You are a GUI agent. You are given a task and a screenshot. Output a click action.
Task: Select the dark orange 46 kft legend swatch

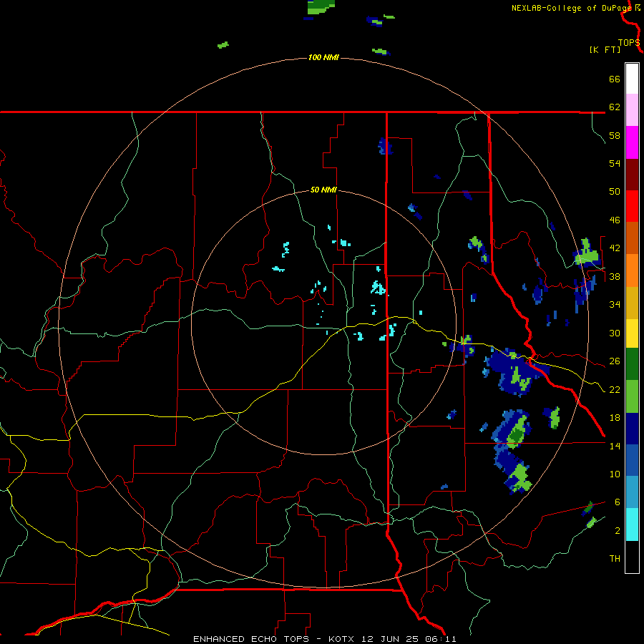(632, 238)
